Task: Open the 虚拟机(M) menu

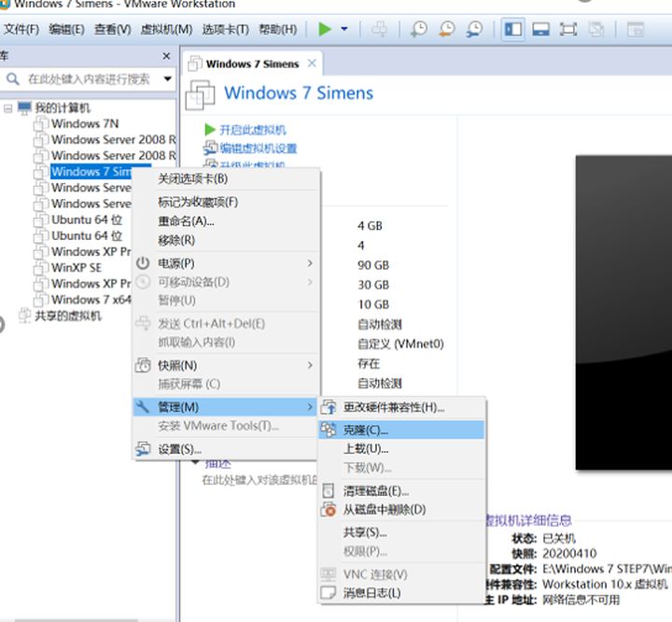Action: [x=166, y=29]
